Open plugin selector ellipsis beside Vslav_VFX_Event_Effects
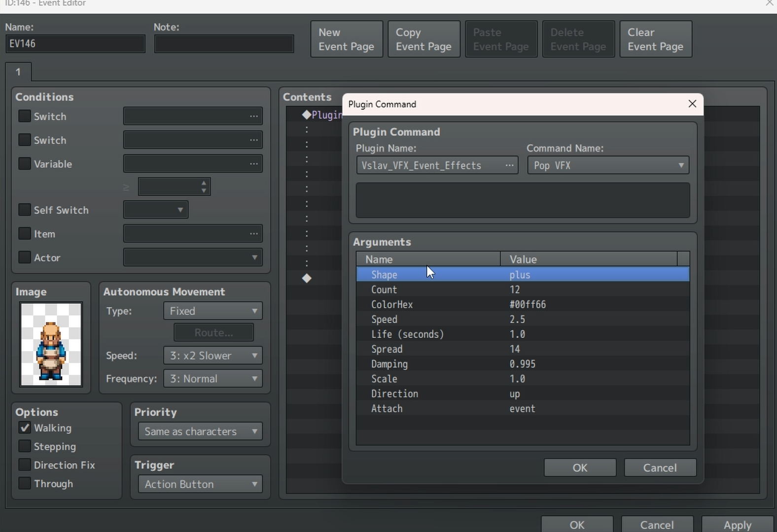 [509, 165]
